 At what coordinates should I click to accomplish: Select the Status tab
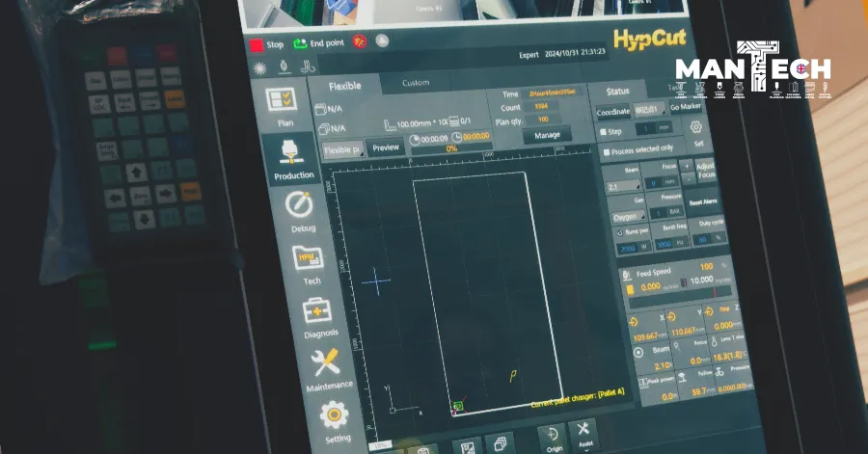pyautogui.click(x=618, y=92)
